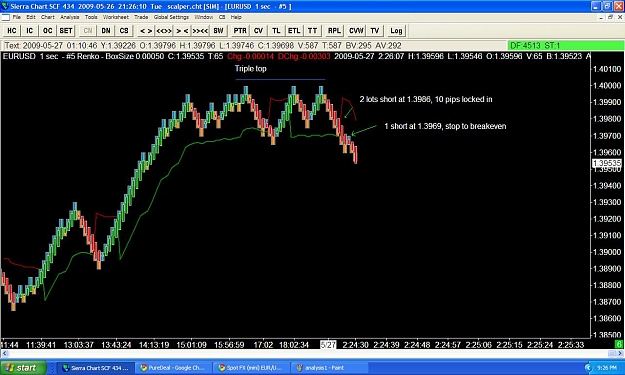This screenshot has height=375, width=625.
Task: Switch to Spot FX EUR/USD taskbar item
Action: click(251, 368)
